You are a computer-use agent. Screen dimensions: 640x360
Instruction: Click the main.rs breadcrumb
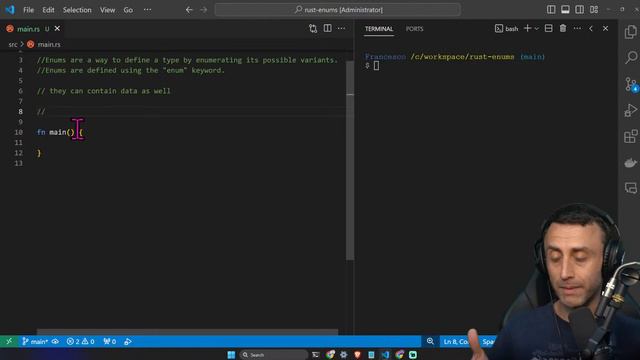(x=49, y=44)
